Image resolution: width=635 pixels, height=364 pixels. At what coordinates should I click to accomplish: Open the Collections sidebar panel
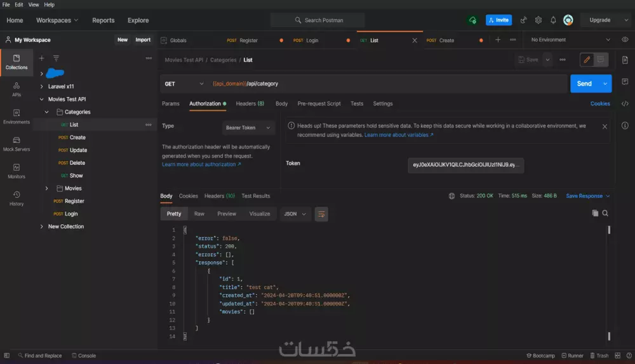pyautogui.click(x=17, y=62)
